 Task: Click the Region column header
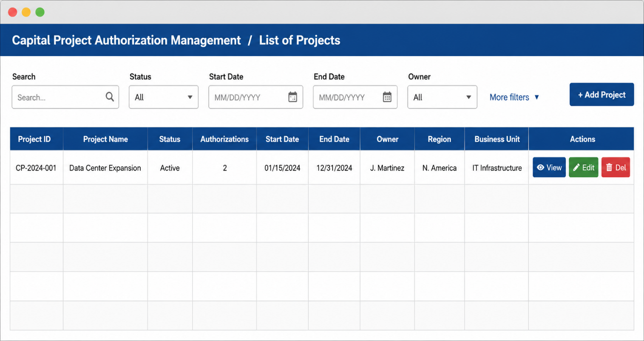point(440,139)
